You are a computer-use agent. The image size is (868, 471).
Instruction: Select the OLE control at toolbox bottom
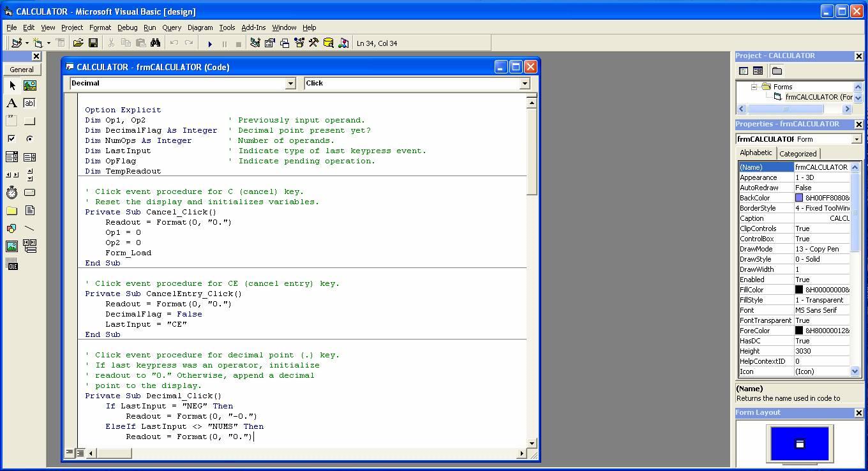11,264
